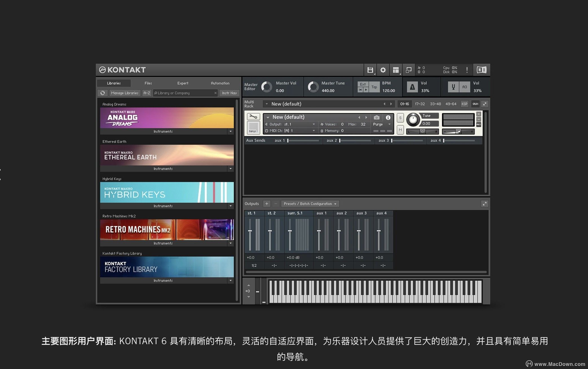Expand the Outputs panel maximize icon

click(484, 203)
